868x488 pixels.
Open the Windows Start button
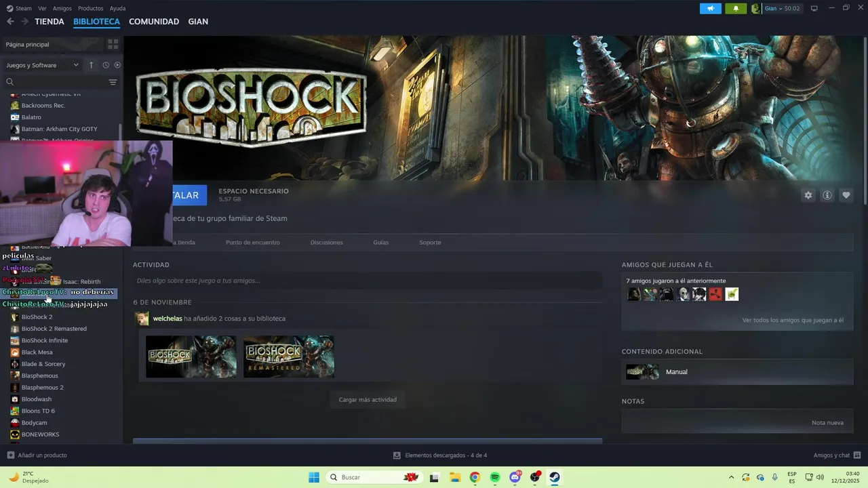point(314,477)
